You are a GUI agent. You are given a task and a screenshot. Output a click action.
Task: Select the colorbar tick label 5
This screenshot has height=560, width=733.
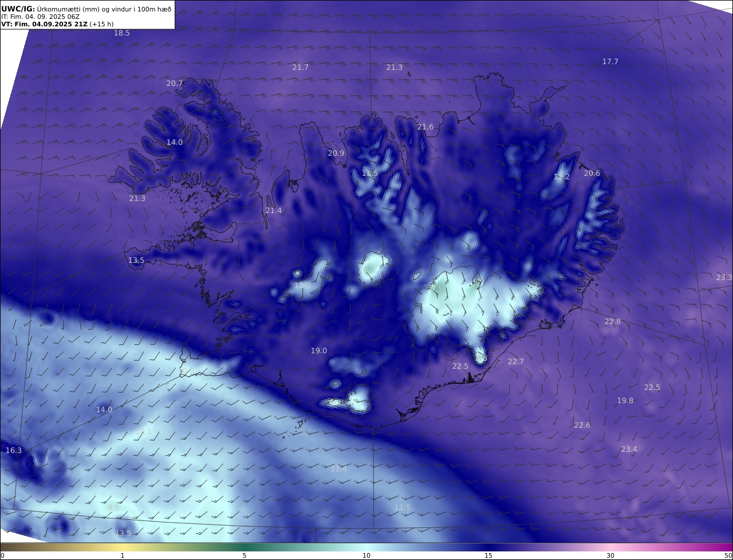pyautogui.click(x=245, y=555)
